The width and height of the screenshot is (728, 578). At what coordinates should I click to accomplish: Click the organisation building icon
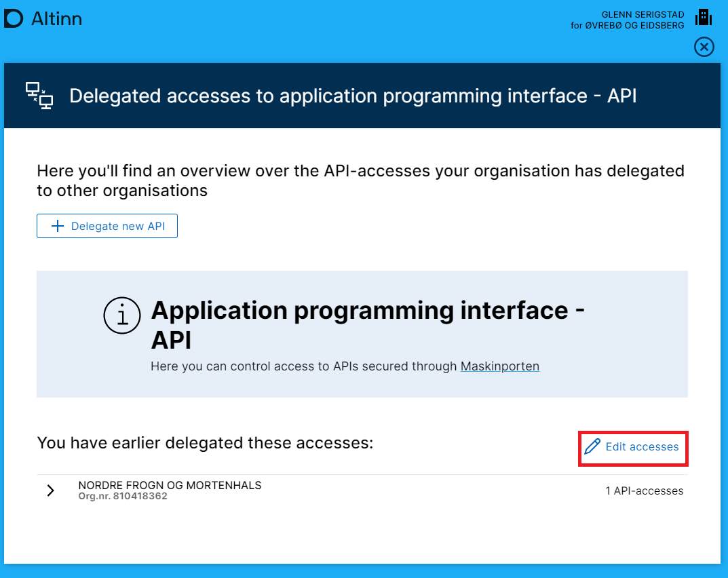click(x=704, y=18)
